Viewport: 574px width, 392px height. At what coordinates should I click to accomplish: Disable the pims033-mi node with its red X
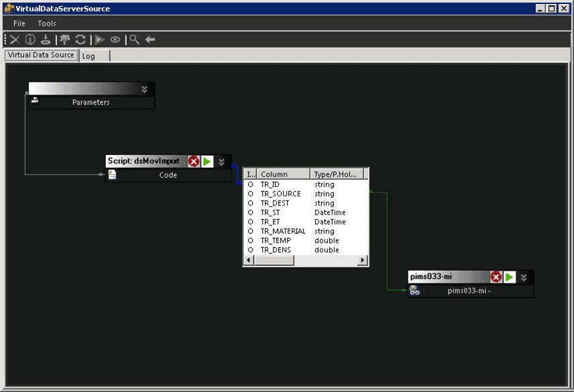pyautogui.click(x=496, y=276)
